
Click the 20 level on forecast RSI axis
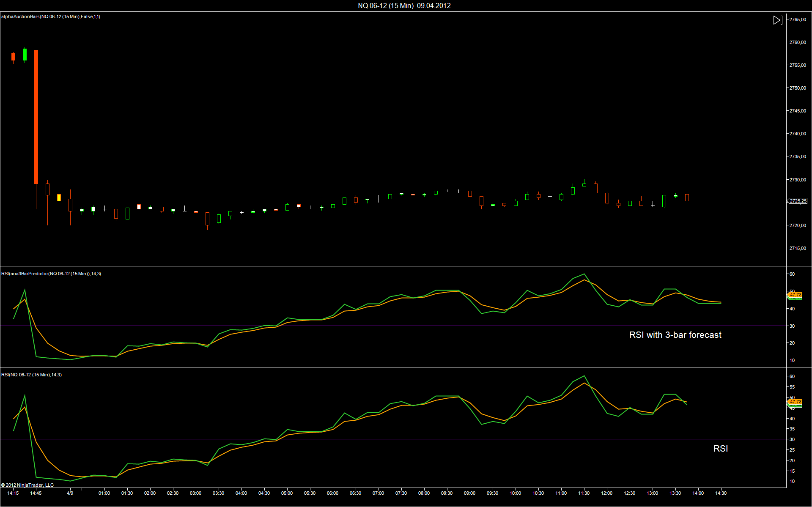coord(792,343)
